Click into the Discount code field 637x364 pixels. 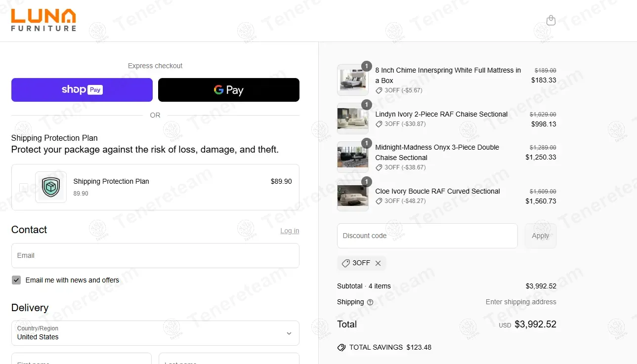click(x=427, y=236)
